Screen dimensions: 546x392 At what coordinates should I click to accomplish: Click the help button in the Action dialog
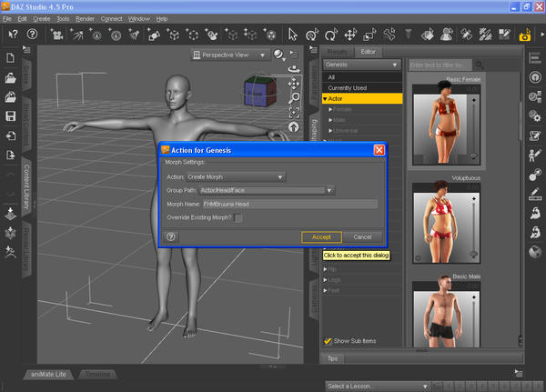[171, 236]
